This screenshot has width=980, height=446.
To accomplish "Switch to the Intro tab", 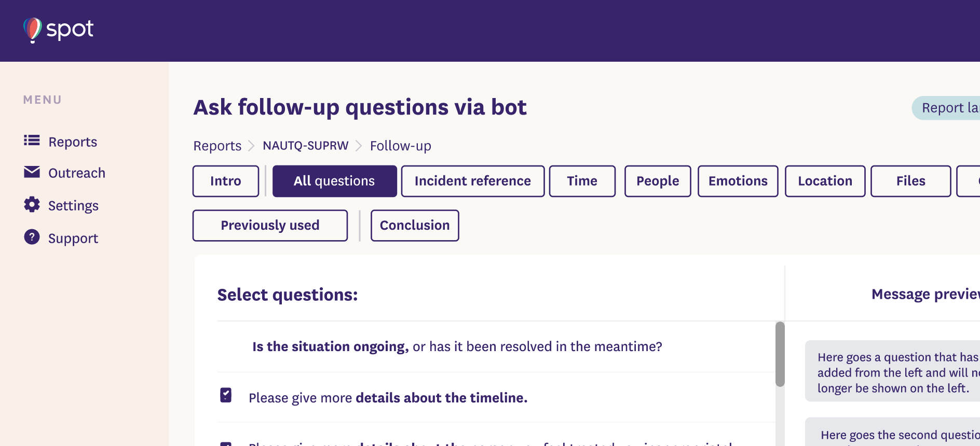I will (x=225, y=181).
